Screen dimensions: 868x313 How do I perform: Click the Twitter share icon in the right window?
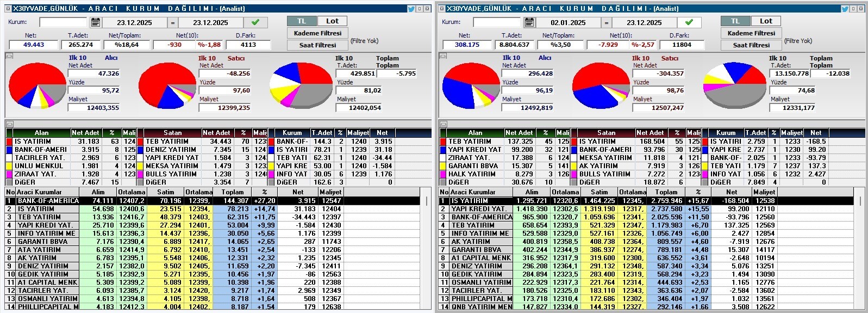point(845,9)
